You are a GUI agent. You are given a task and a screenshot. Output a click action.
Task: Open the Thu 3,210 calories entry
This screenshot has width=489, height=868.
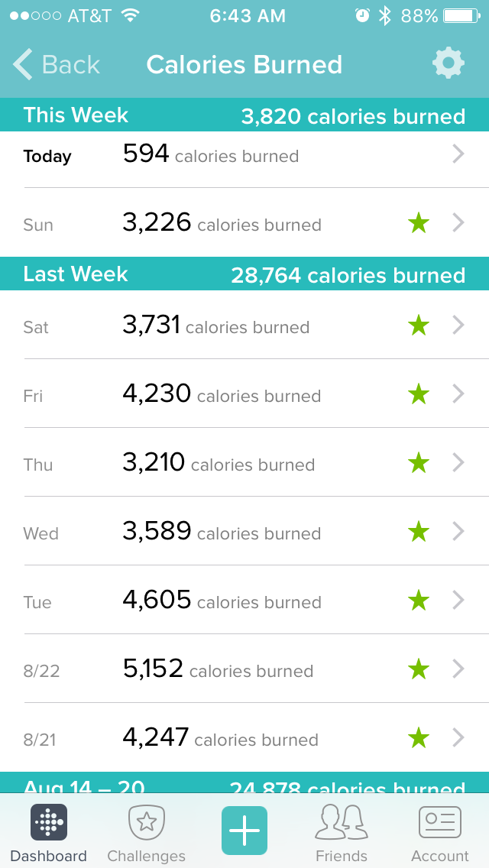pyautogui.click(x=244, y=463)
